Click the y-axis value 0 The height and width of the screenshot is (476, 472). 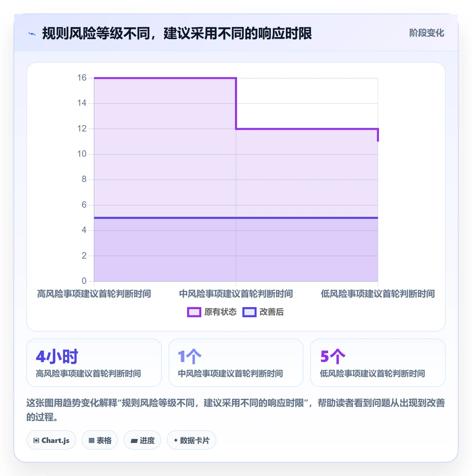pyautogui.click(x=84, y=281)
